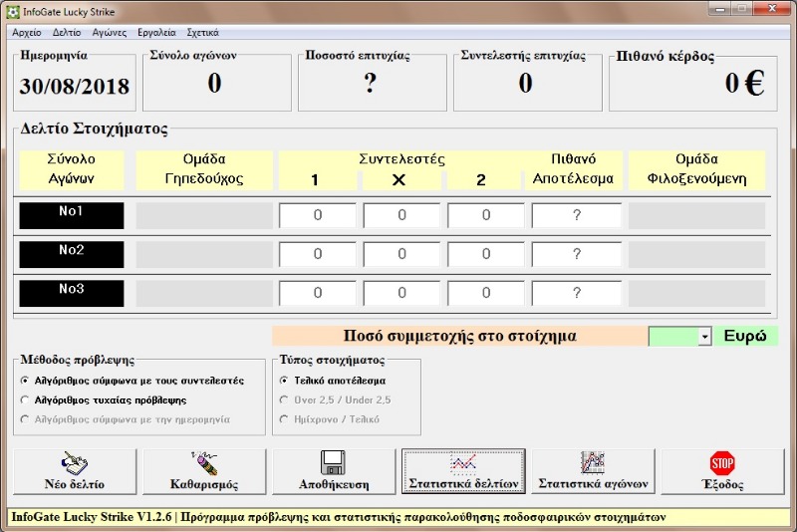Click odds field for 1 in No1 row
The image size is (797, 532).
click(x=317, y=215)
